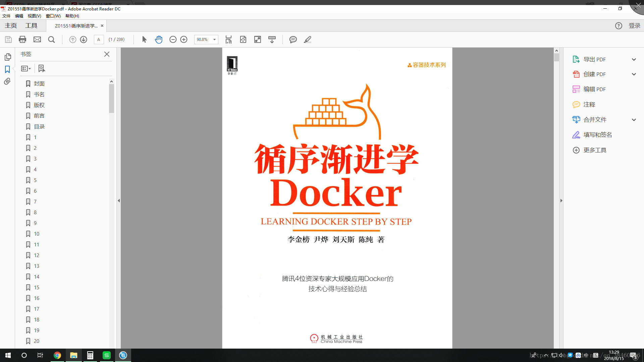Viewport: 644px width, 362px height.
Task: Choose the Selection arrow tool
Action: (144, 40)
